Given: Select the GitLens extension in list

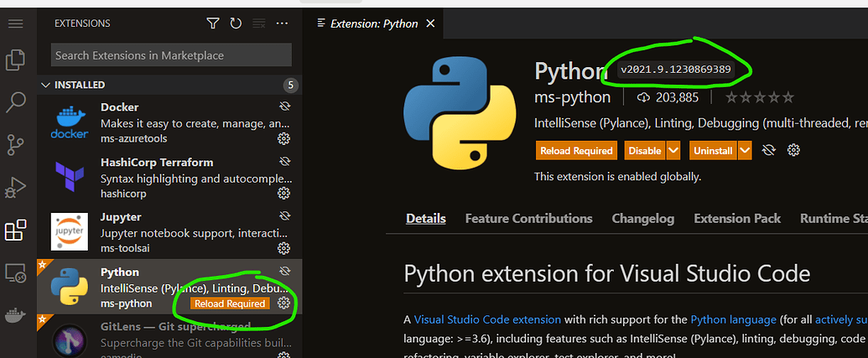Looking at the screenshot, I should pyautogui.click(x=169, y=336).
